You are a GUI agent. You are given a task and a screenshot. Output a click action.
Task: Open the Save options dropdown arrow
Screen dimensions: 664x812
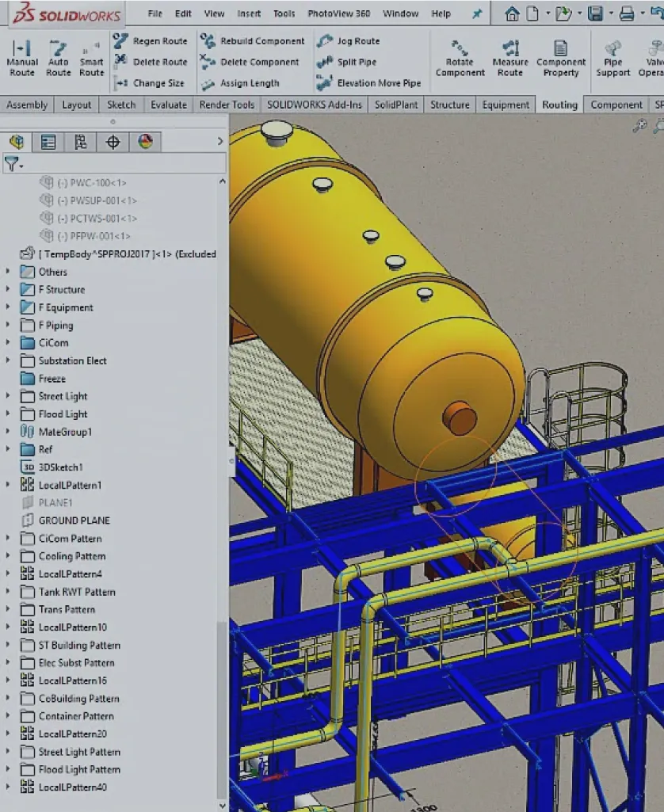click(x=611, y=14)
